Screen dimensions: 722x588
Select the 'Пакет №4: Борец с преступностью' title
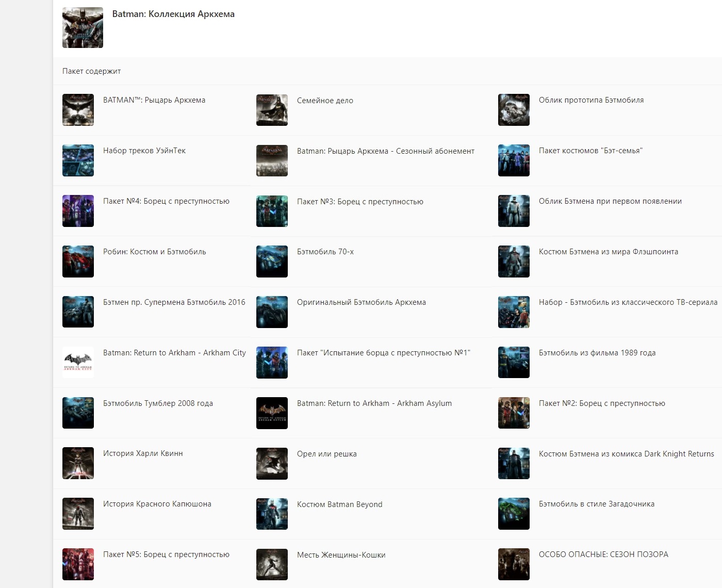pos(166,201)
